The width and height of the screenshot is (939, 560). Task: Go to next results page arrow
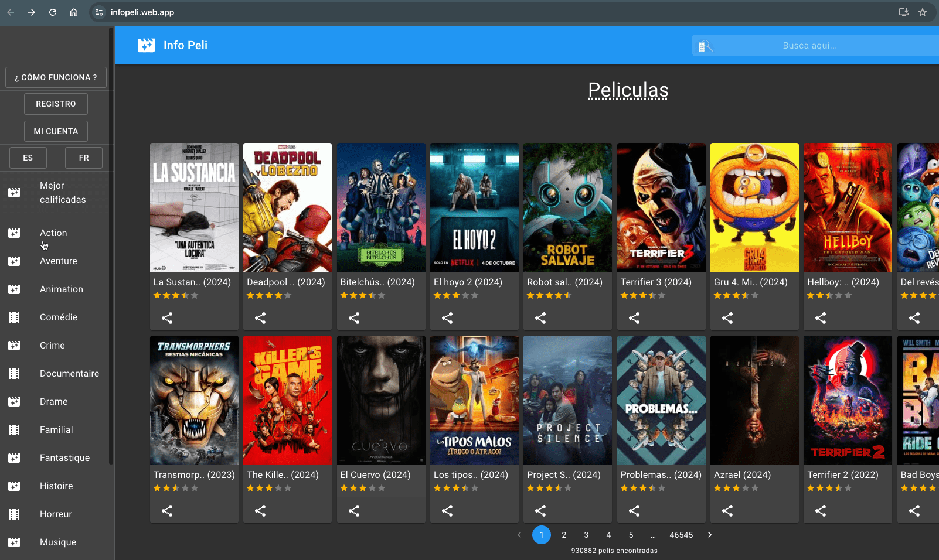tap(710, 535)
